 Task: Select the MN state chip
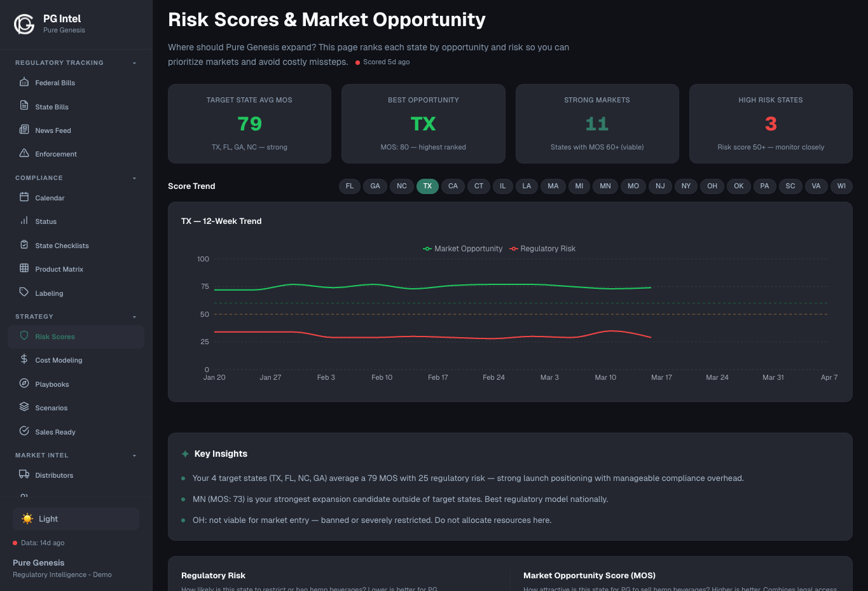click(605, 186)
